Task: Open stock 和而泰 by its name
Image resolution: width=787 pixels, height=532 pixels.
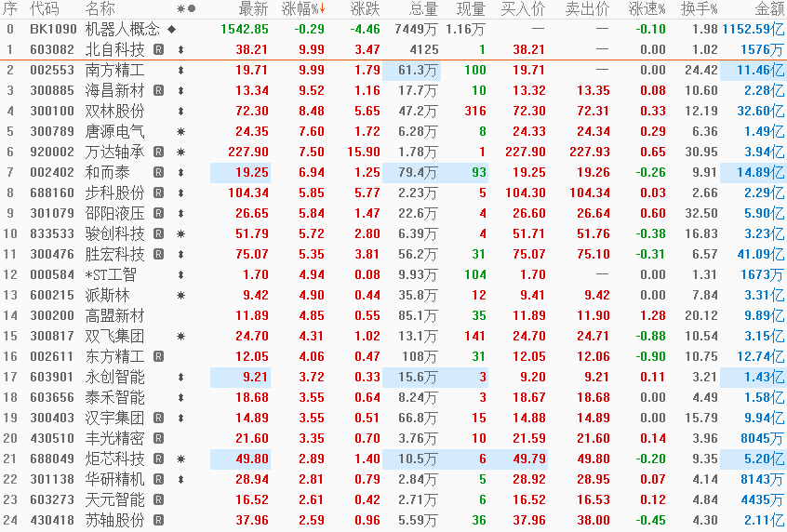Action: (x=108, y=172)
